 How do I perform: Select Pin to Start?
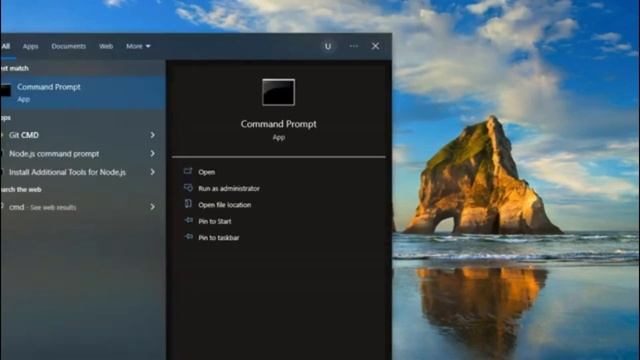215,221
